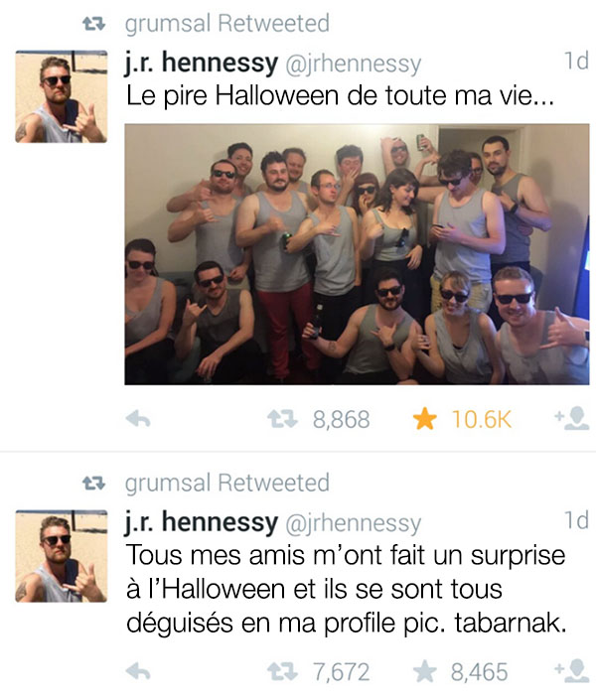Open @jrhennessy handle in second tweet
This screenshot has height=700, width=596.
pyautogui.click(x=353, y=523)
